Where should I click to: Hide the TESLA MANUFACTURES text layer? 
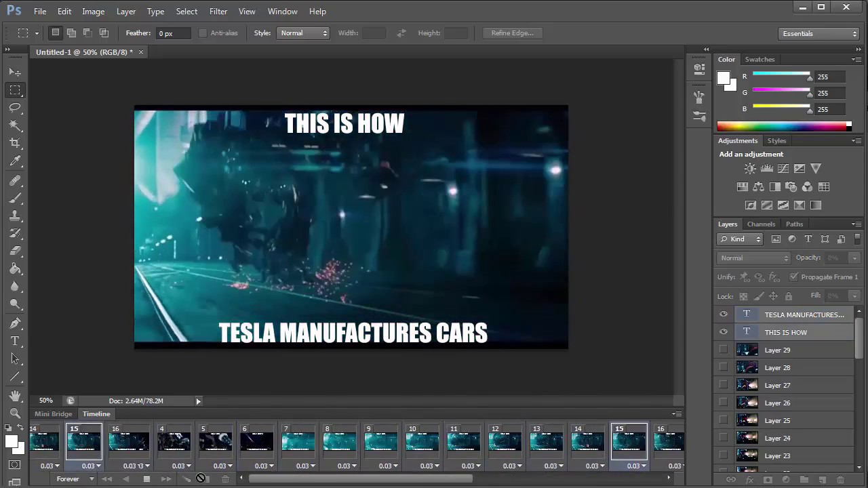[x=724, y=314]
